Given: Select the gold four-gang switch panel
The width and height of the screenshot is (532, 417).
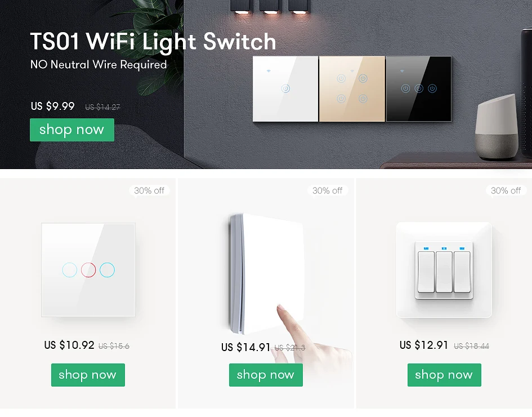Looking at the screenshot, I should (352, 88).
